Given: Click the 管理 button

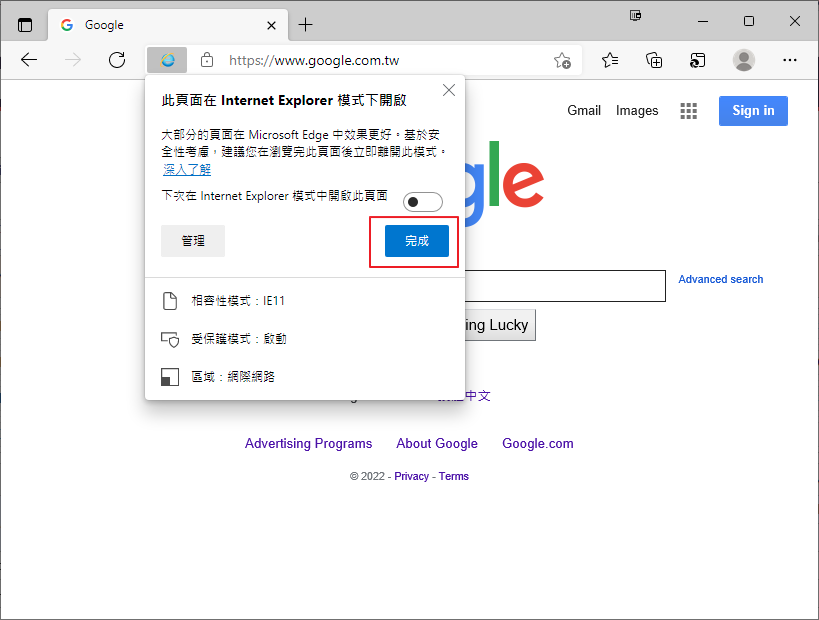Looking at the screenshot, I should [193, 241].
